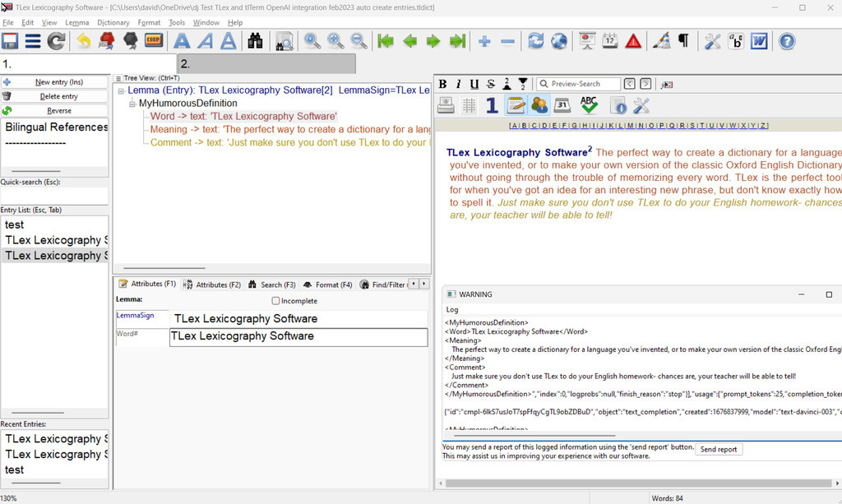Check the Incomplete checkbox

point(275,301)
